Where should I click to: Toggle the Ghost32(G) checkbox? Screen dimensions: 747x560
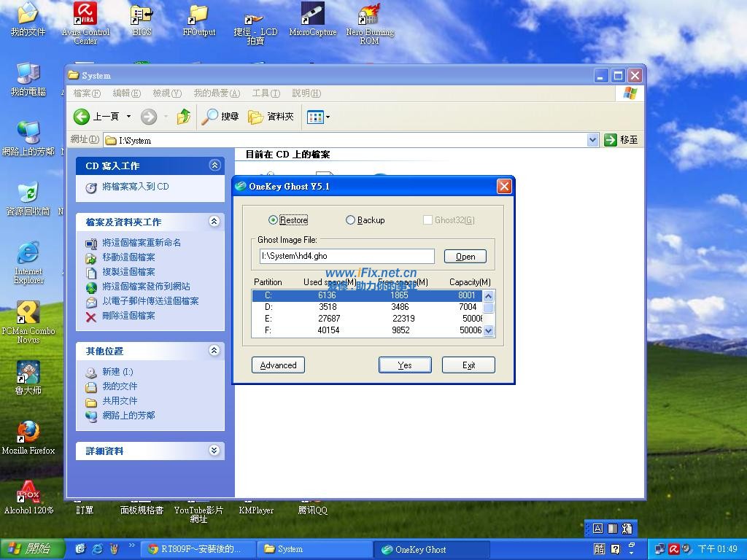427,220
